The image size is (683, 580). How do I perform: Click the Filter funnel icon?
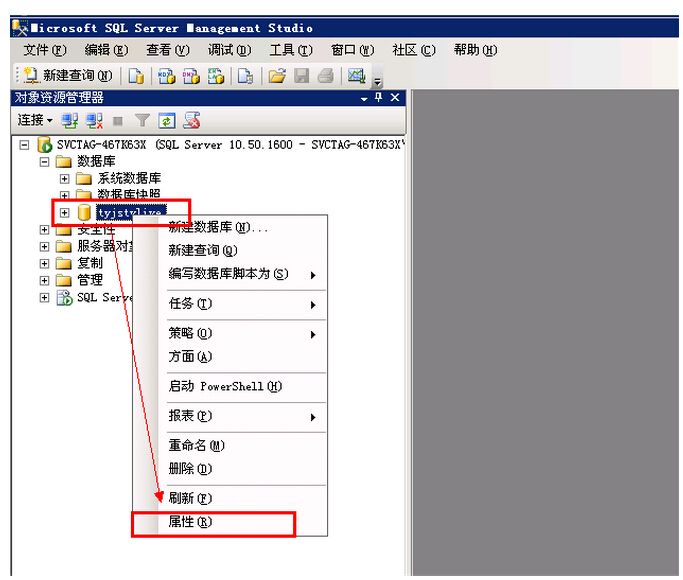click(143, 120)
